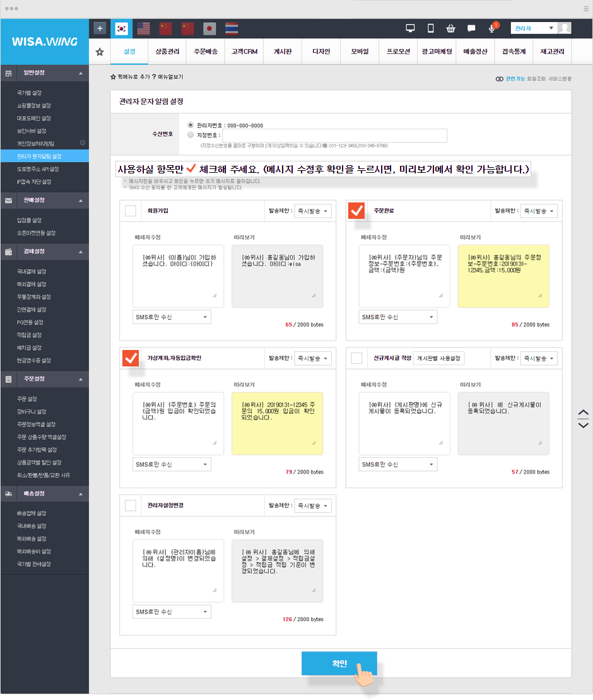Select the 관리자번호 radio button
Image resolution: width=593 pixels, height=700 pixels.
[x=191, y=125]
